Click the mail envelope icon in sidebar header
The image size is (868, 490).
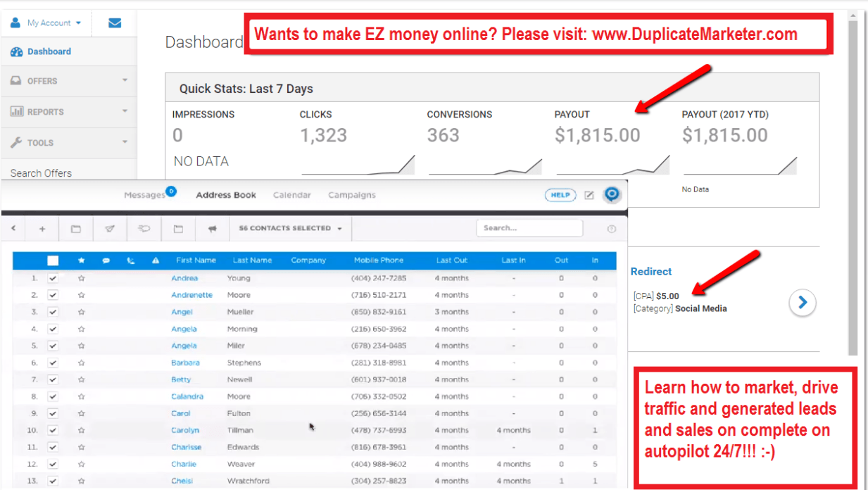(x=115, y=23)
